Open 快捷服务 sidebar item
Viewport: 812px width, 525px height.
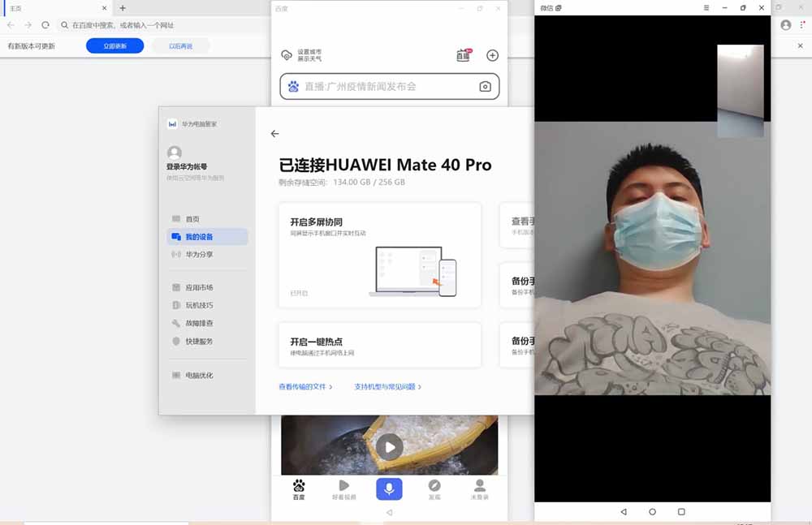point(207,341)
